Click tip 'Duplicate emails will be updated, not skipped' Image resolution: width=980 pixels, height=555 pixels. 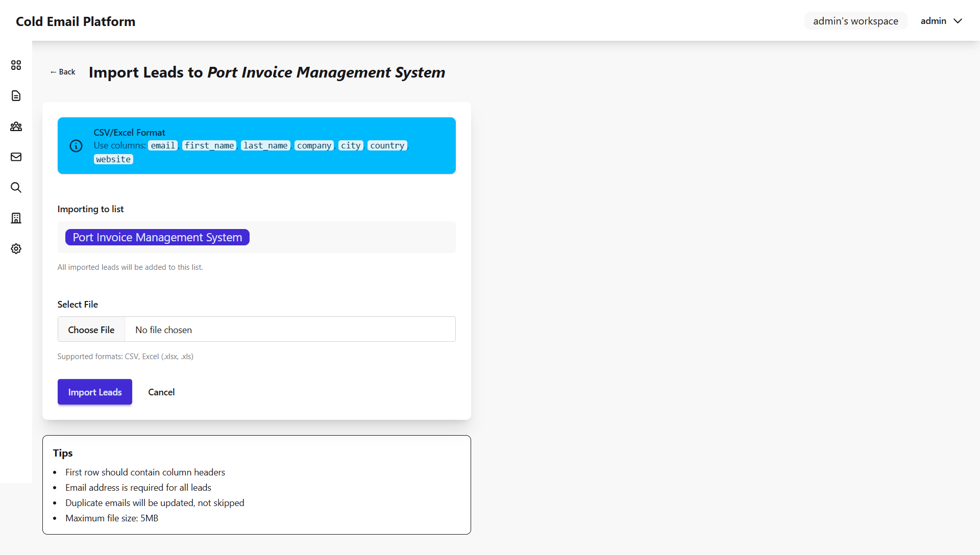(x=155, y=502)
